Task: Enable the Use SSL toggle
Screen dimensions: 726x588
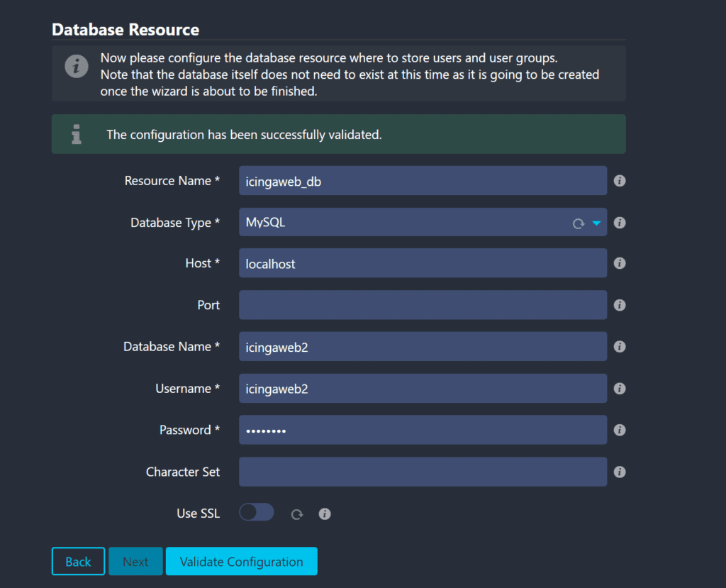Action: 256,512
